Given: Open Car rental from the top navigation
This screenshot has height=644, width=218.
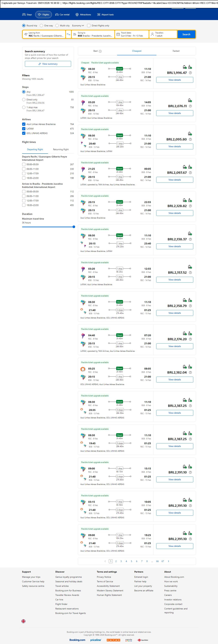Looking at the screenshot, I should point(62,15).
